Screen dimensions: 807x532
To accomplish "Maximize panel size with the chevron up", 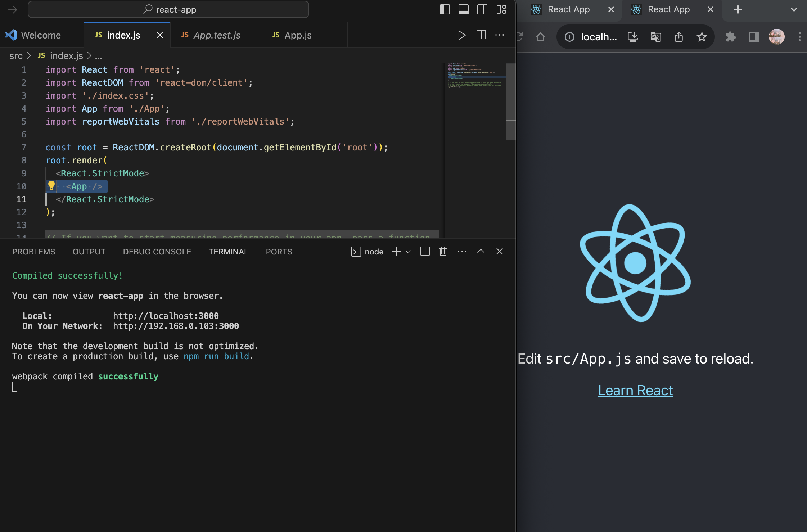I will click(481, 252).
